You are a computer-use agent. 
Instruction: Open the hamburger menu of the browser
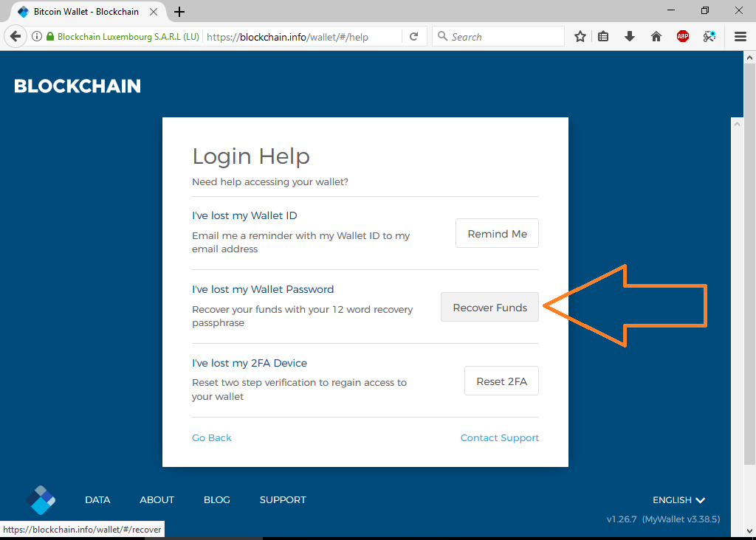click(740, 37)
